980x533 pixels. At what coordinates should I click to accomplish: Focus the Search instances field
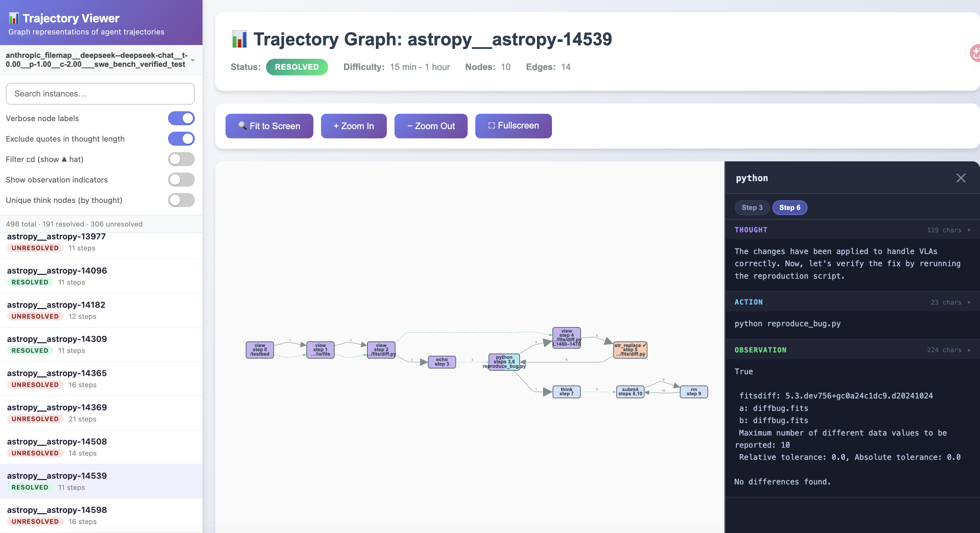pyautogui.click(x=100, y=94)
